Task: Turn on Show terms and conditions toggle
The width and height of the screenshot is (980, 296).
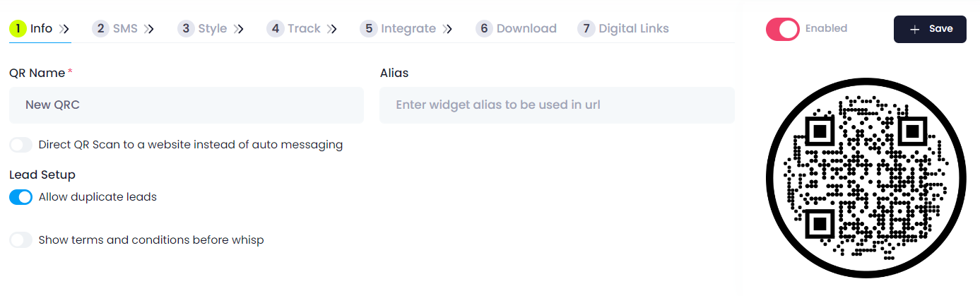Action: point(21,240)
